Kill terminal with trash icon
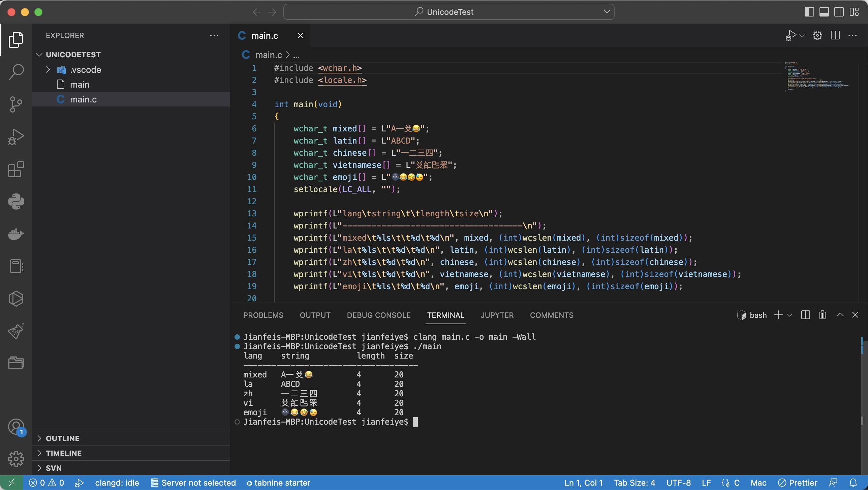 [822, 315]
